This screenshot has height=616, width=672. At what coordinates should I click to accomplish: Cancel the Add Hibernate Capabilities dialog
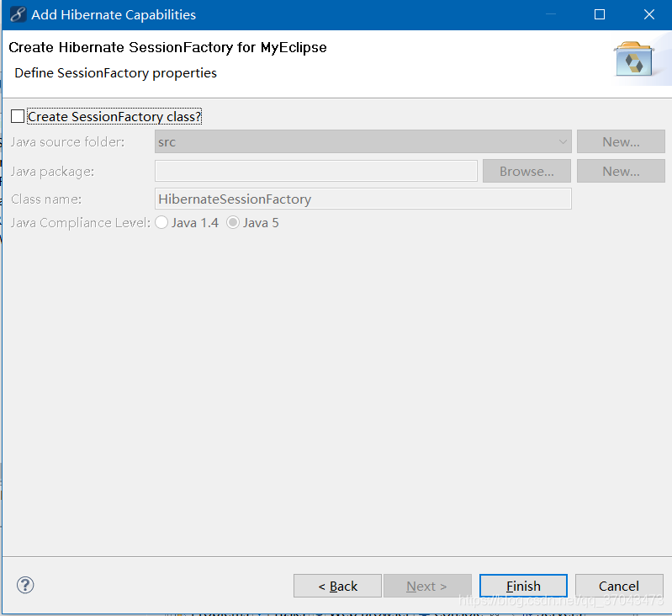tap(619, 586)
